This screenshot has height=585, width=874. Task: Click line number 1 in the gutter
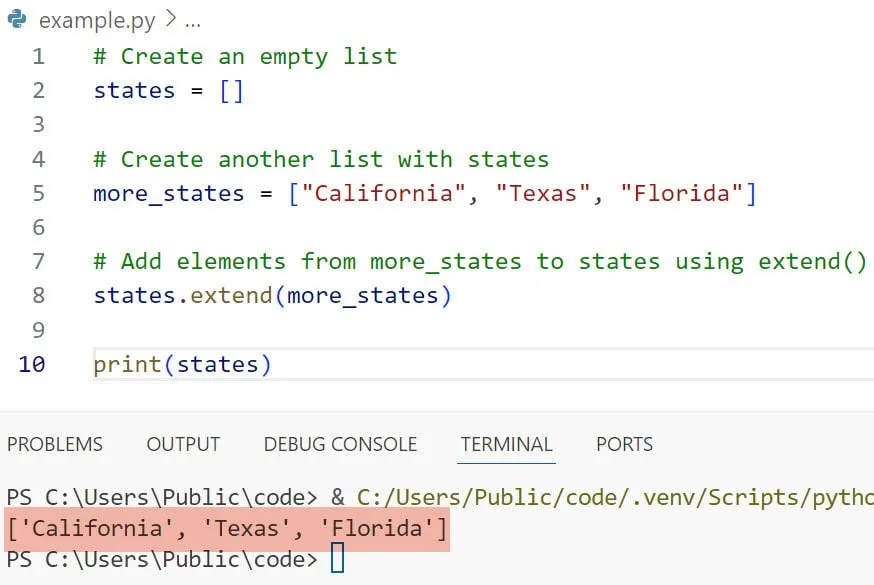coord(38,56)
